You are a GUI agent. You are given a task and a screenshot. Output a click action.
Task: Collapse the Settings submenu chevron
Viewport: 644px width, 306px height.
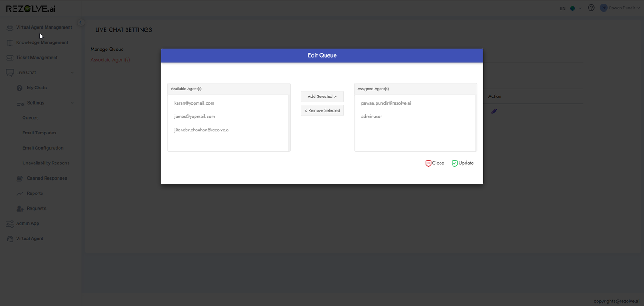point(72,103)
